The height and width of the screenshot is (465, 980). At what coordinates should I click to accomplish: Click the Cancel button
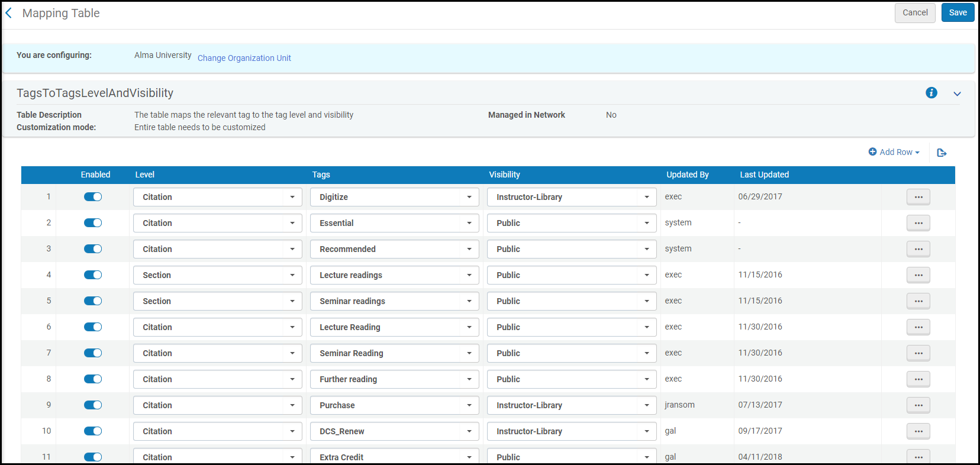[x=915, y=12]
